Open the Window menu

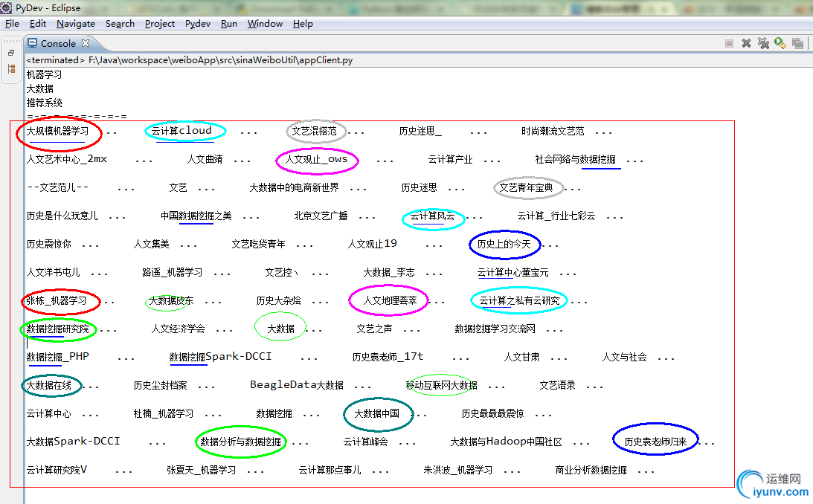tap(265, 24)
